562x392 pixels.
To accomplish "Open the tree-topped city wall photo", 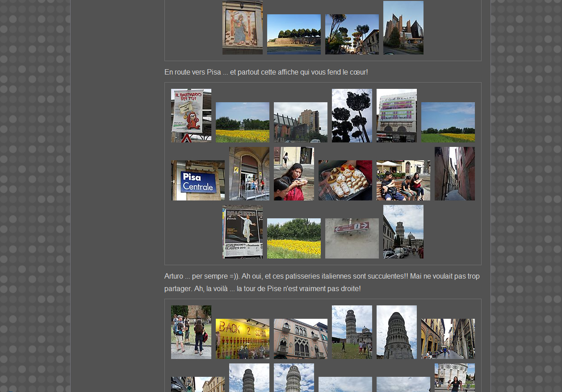I will point(294,34).
